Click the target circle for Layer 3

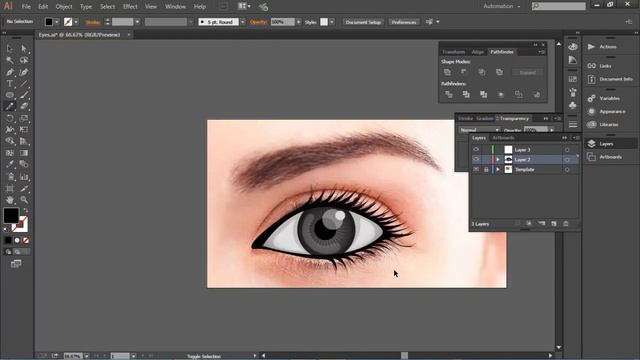[x=567, y=150]
